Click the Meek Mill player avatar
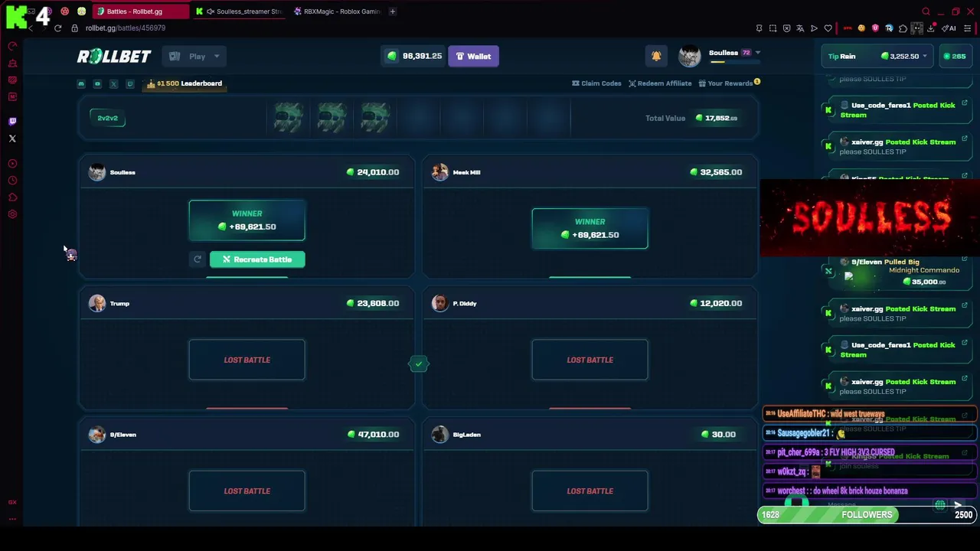Image resolution: width=980 pixels, height=551 pixels. point(439,172)
